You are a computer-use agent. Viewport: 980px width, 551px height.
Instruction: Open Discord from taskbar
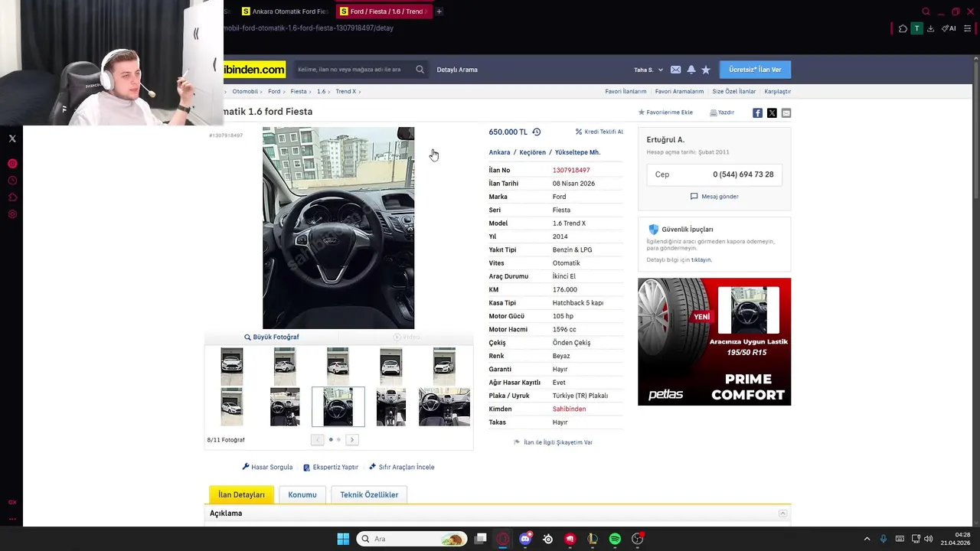pyautogui.click(x=525, y=539)
